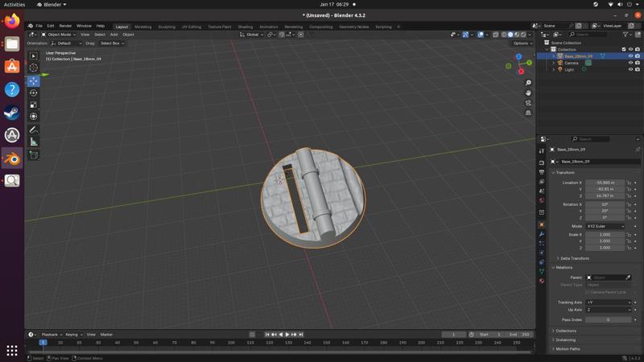Toggle the Light's viewport visibility eye

630,69
